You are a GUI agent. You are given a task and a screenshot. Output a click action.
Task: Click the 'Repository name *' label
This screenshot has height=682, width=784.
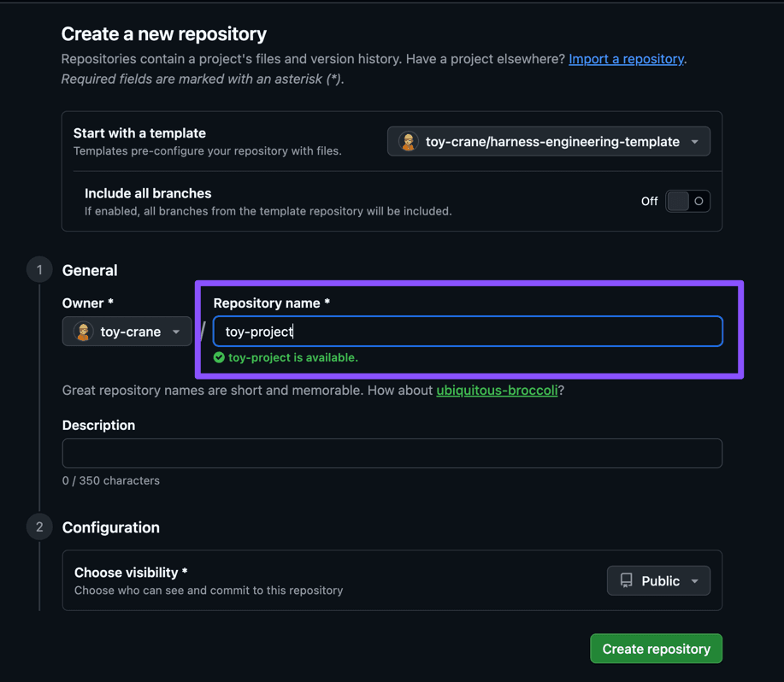(x=272, y=303)
